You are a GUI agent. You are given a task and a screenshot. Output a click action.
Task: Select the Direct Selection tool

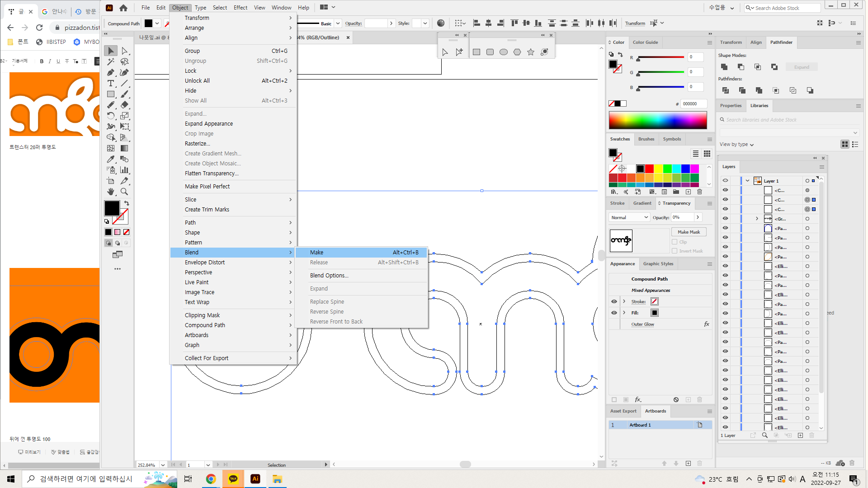(125, 51)
